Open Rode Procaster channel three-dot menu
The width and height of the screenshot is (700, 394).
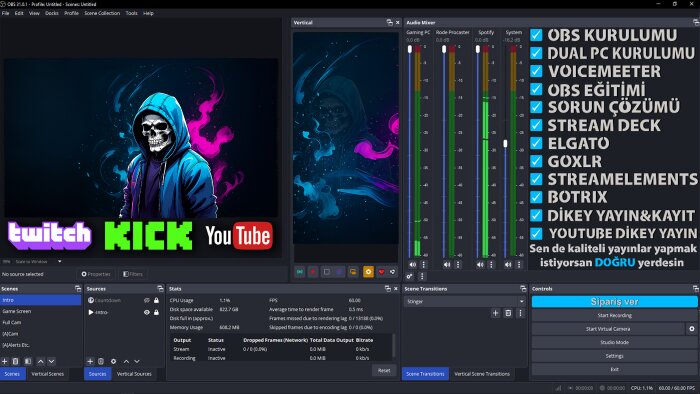[x=458, y=265]
